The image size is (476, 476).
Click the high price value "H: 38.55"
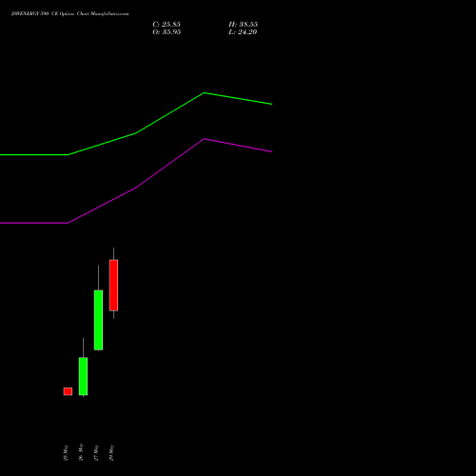[243, 25]
